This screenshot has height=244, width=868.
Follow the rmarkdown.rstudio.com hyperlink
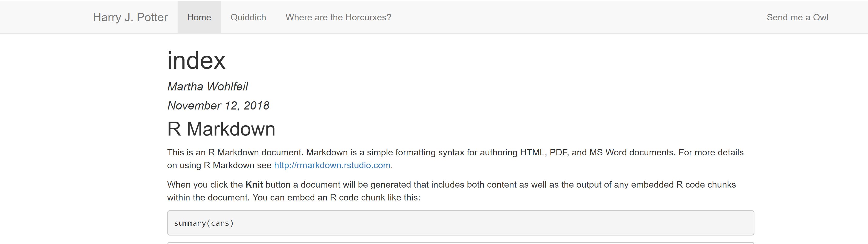pos(332,165)
